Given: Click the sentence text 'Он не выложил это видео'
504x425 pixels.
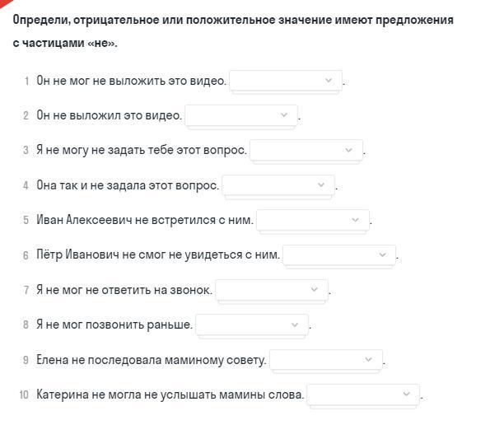Looking at the screenshot, I should [109, 115].
